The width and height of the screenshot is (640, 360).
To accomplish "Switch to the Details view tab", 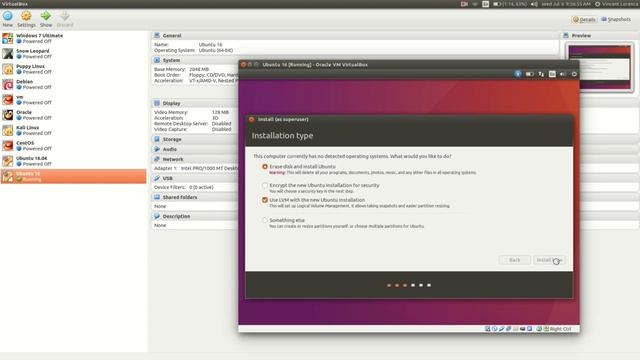I will (584, 19).
